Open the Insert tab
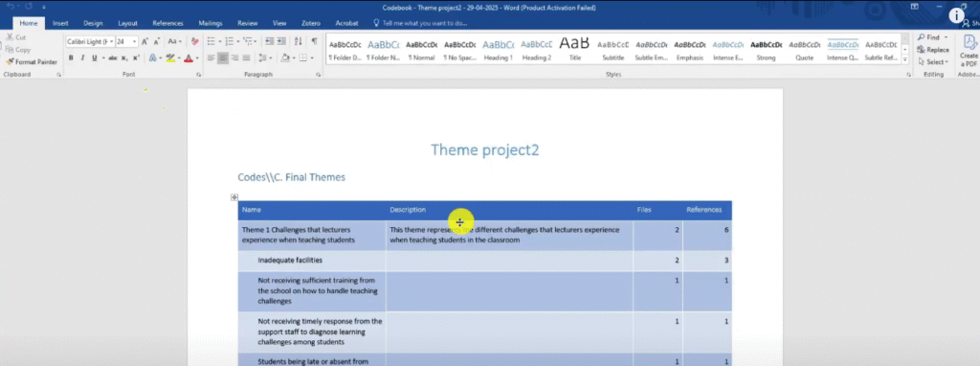Screen dimensions: 980x366 click(60, 23)
